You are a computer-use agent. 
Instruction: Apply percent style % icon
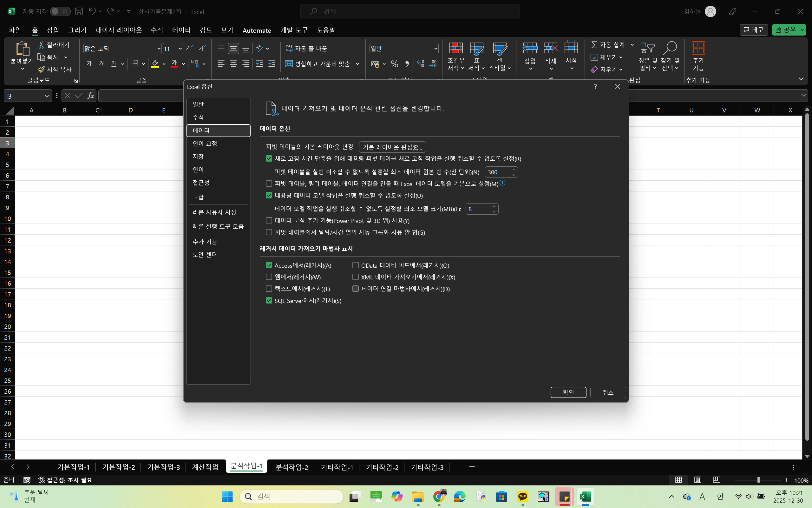tap(395, 63)
